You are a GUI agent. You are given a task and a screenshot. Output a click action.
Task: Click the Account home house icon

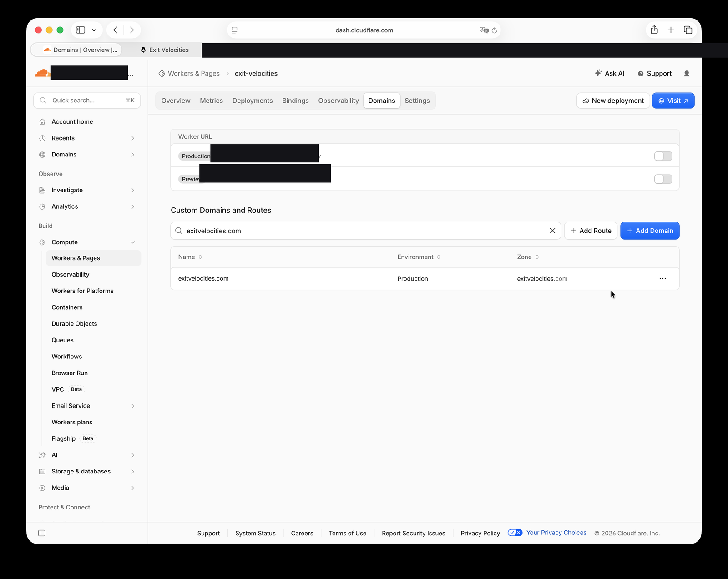pos(42,122)
